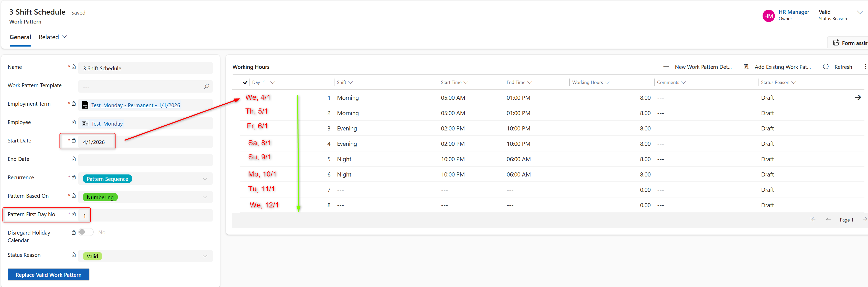Toggle Disregard Holiday Calendar switch

[86, 232]
